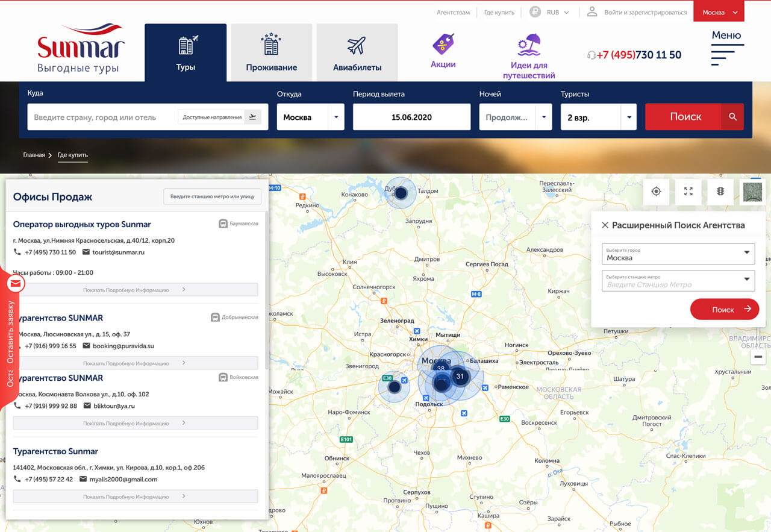Open the Туры tab
This screenshot has width=771, height=532.
186,52
